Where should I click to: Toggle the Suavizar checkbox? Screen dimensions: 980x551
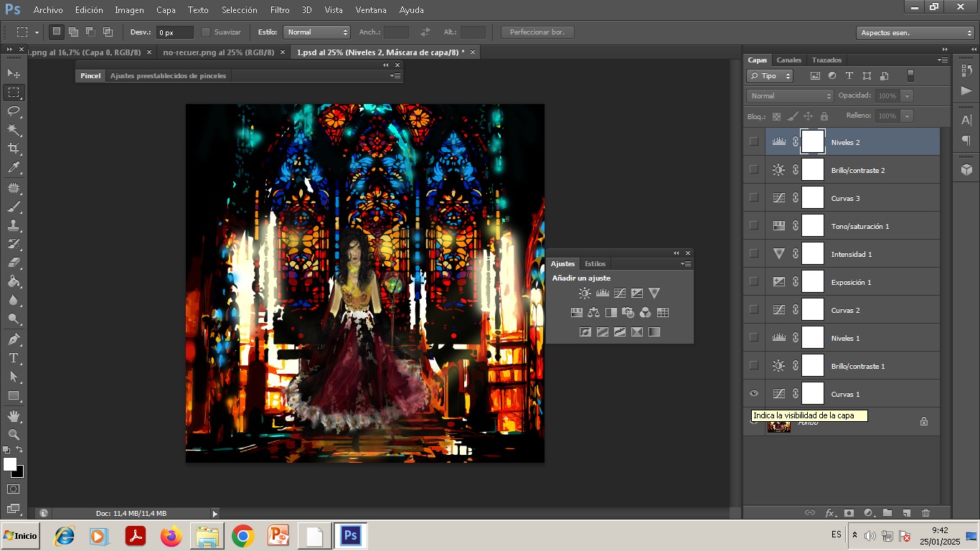pos(206,32)
